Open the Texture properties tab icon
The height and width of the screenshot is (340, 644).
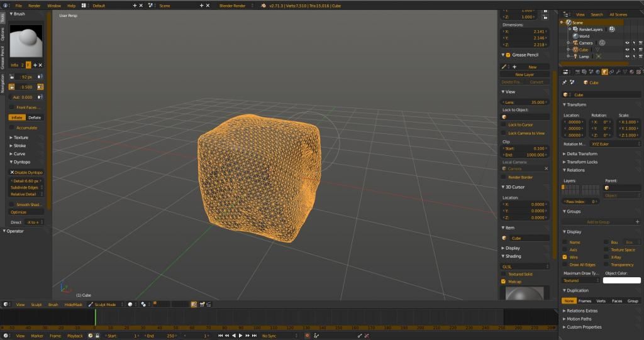tap(639, 72)
